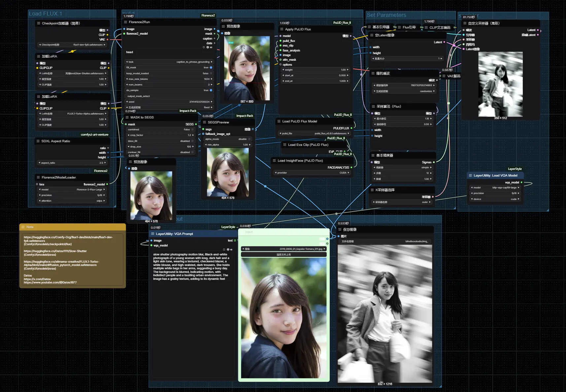
Task: Click the Florence2Run node menu icon
Action: coord(125,22)
